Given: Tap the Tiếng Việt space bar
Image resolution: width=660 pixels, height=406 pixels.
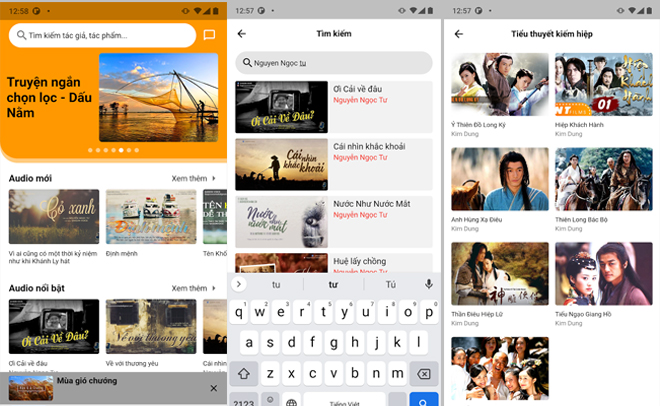Looking at the screenshot, I should click(x=344, y=401).
